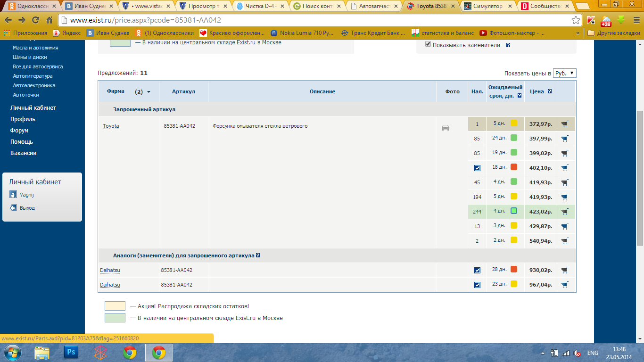Bookmark this page with the star icon
This screenshot has height=362, width=644.
tap(576, 20)
